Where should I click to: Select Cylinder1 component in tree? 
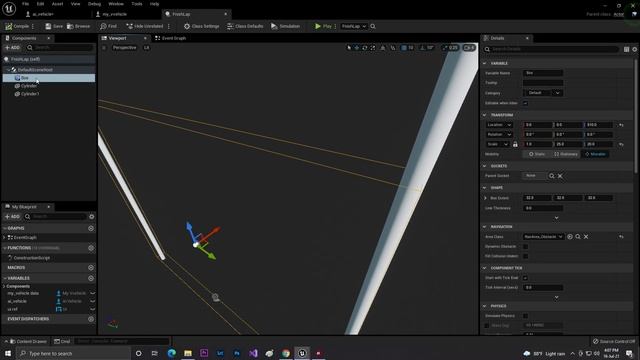(x=30, y=94)
